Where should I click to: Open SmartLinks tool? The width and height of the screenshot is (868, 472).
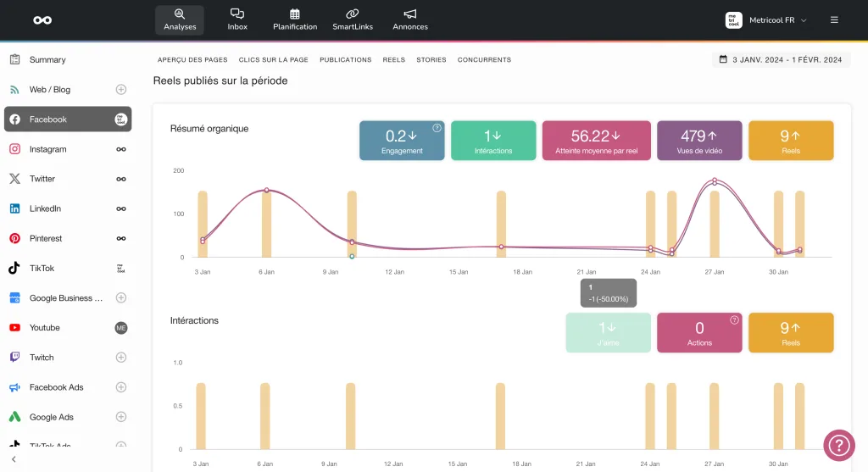(352, 19)
